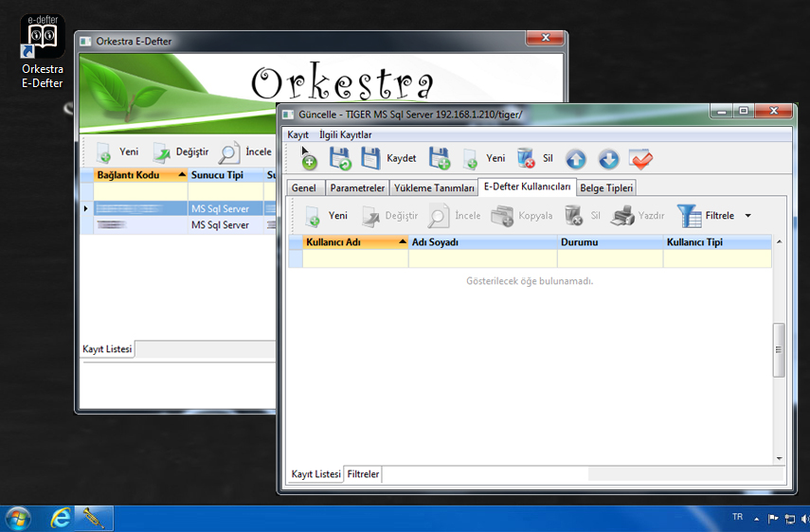Show hidden system tray icons
The width and height of the screenshot is (810, 532).
click(757, 519)
